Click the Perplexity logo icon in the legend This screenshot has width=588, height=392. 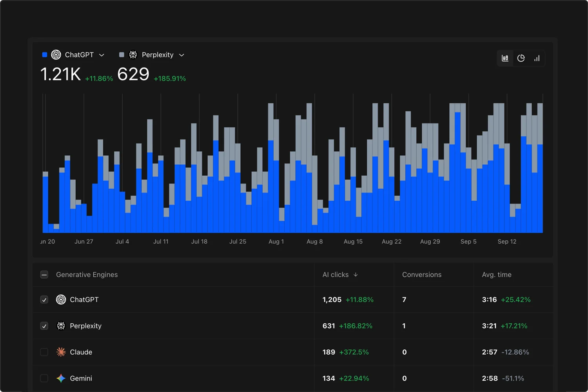133,55
